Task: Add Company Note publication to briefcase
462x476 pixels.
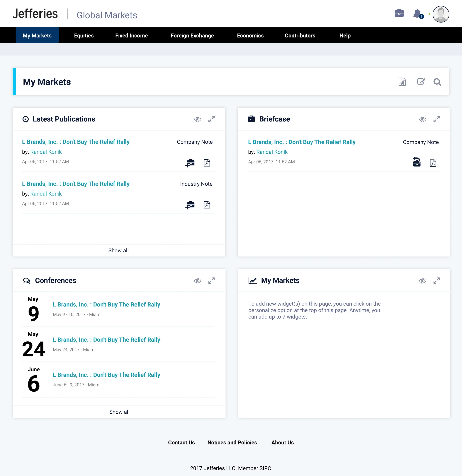Action: coord(190,163)
